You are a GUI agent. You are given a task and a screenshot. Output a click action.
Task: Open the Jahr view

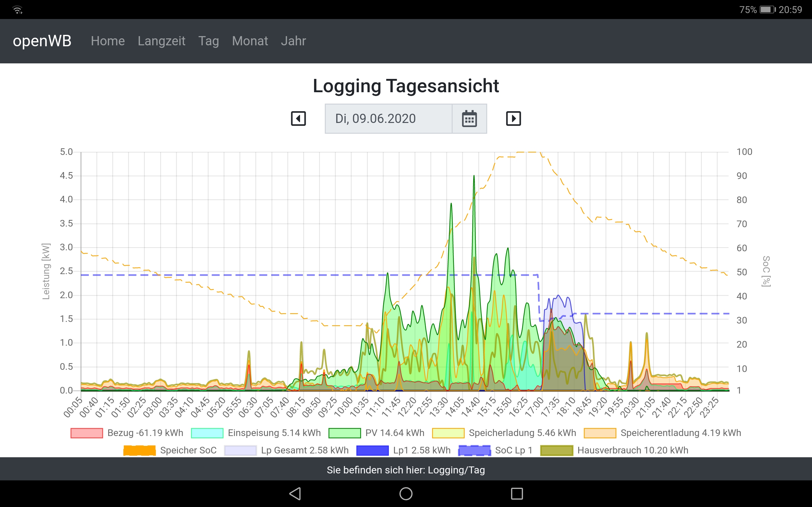pos(293,41)
